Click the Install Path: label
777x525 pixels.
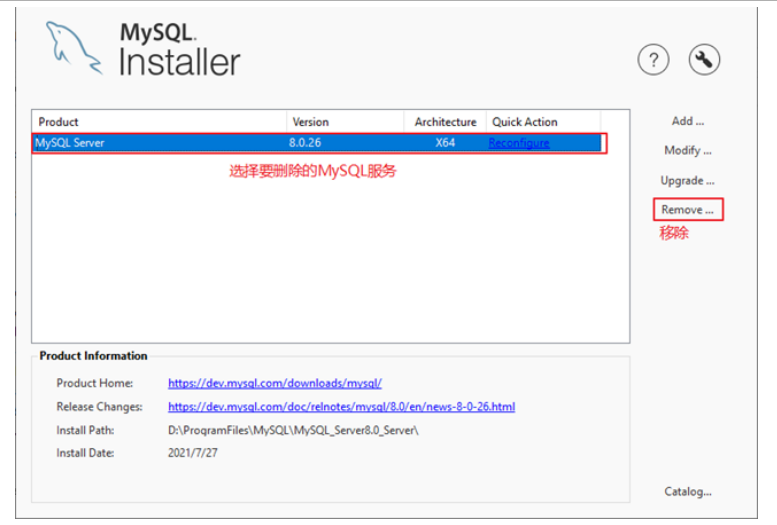pos(85,430)
